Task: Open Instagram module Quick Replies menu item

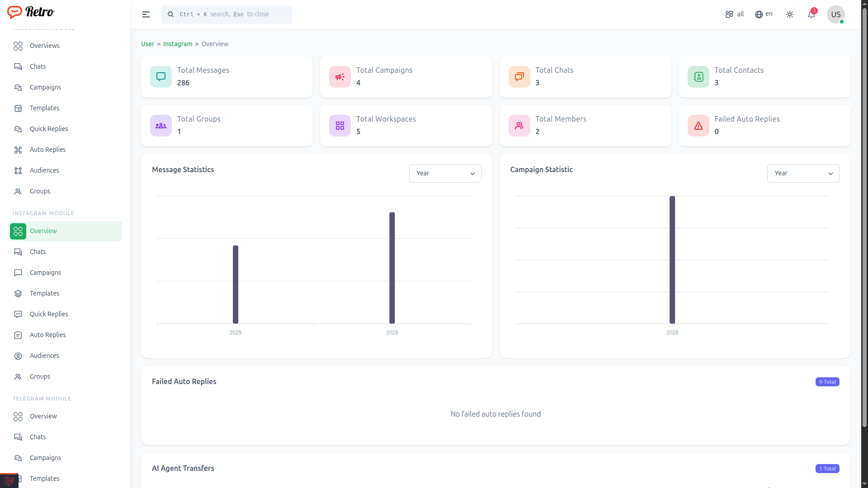Action: [49, 314]
